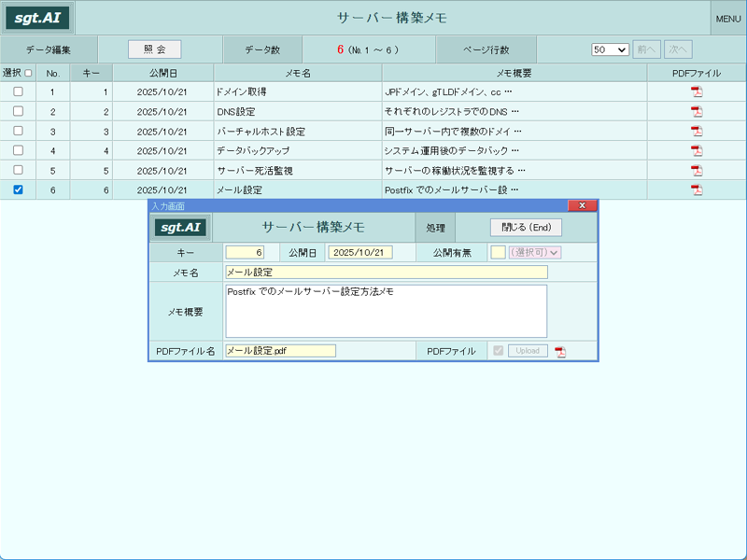
Task: Click the データバックアップ memo name cell
Action: tap(298, 151)
